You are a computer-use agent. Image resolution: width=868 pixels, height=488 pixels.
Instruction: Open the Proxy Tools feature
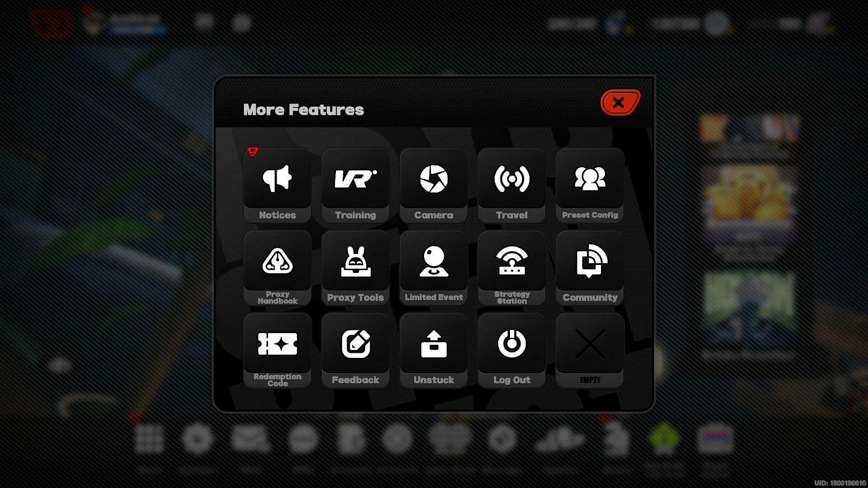[355, 267]
